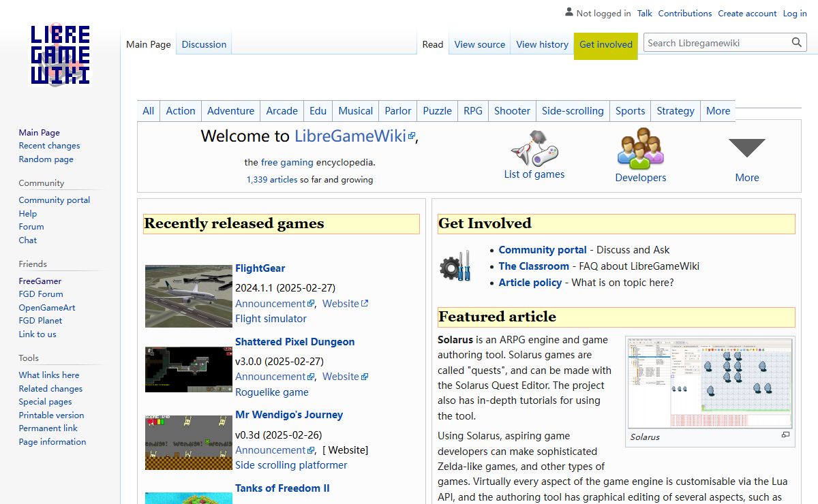The image size is (818, 504).
Task: Click the Create account link
Action: 747,14
